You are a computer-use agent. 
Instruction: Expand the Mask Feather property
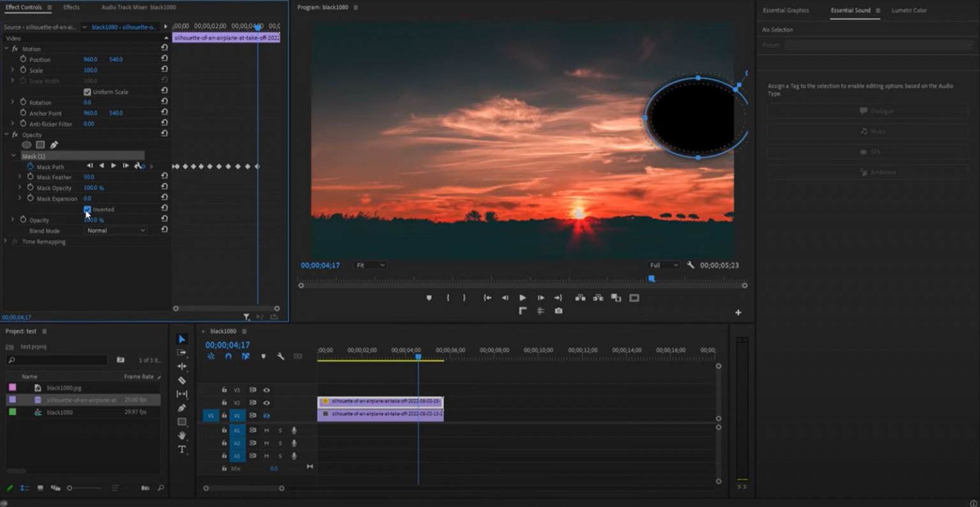(19, 177)
